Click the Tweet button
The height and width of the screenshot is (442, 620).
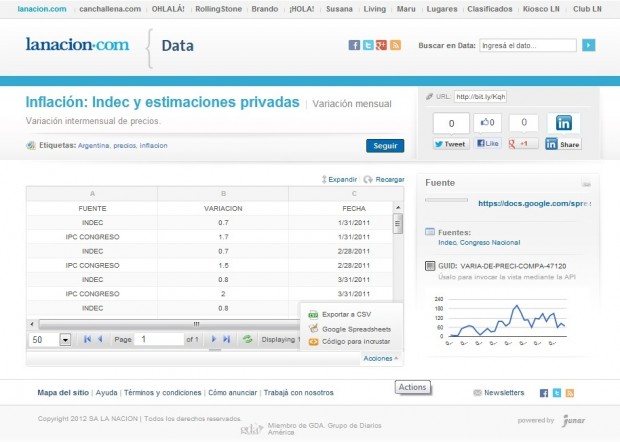click(451, 144)
